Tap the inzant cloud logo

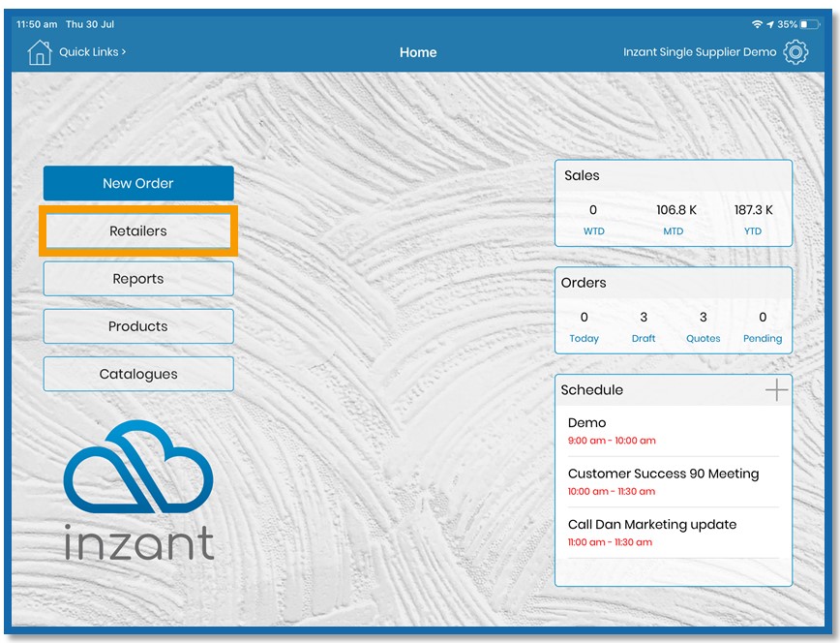coord(138,490)
